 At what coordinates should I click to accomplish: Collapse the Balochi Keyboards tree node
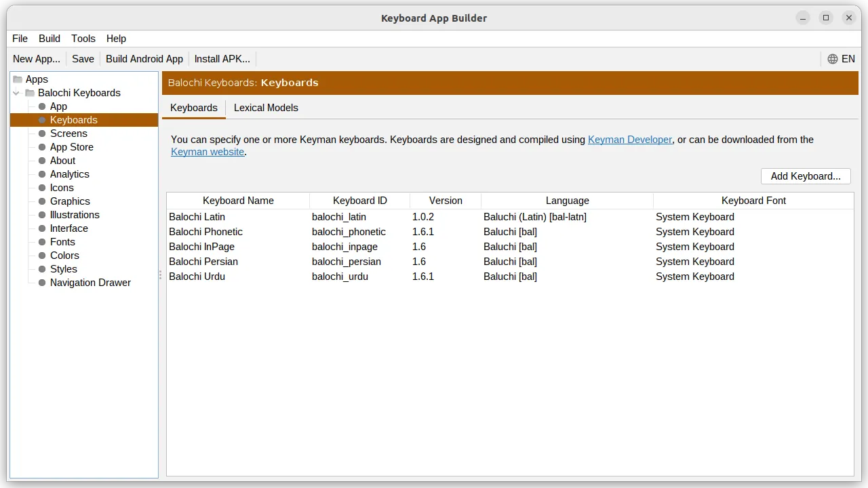pyautogui.click(x=16, y=93)
